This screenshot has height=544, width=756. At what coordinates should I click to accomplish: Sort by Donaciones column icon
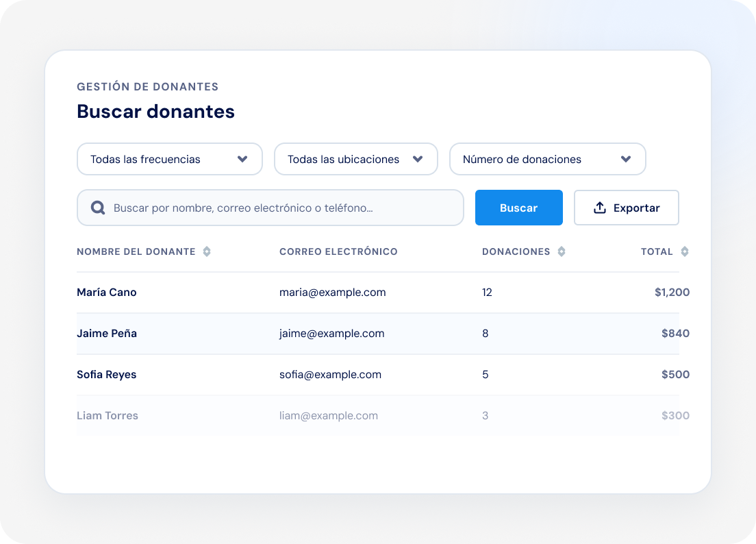tap(562, 251)
